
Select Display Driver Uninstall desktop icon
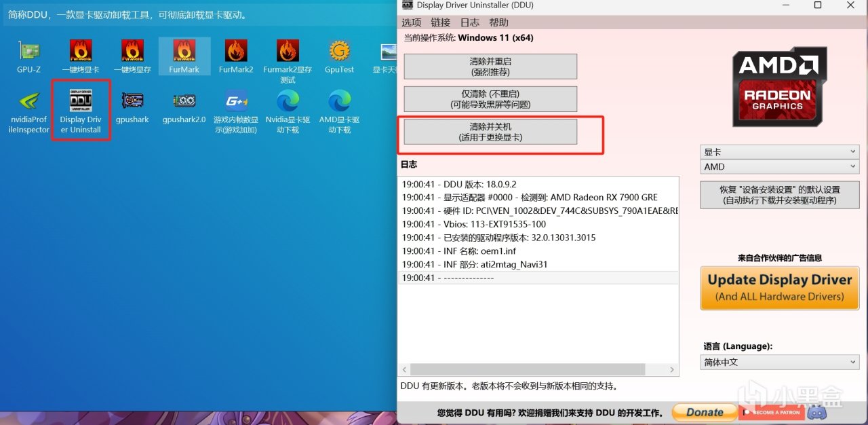click(x=81, y=112)
